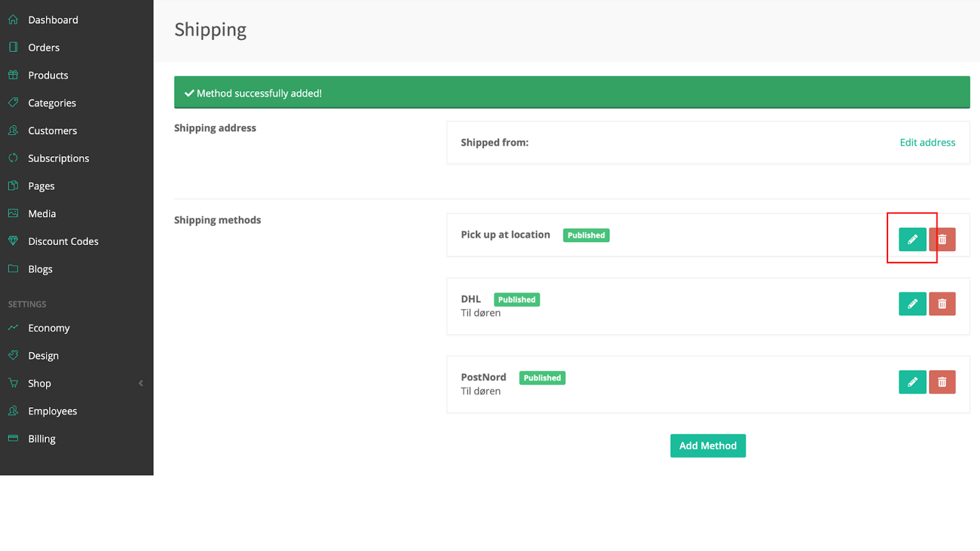Image resolution: width=980 pixels, height=551 pixels.
Task: Click the Published badge for PostNord
Action: [x=542, y=378]
